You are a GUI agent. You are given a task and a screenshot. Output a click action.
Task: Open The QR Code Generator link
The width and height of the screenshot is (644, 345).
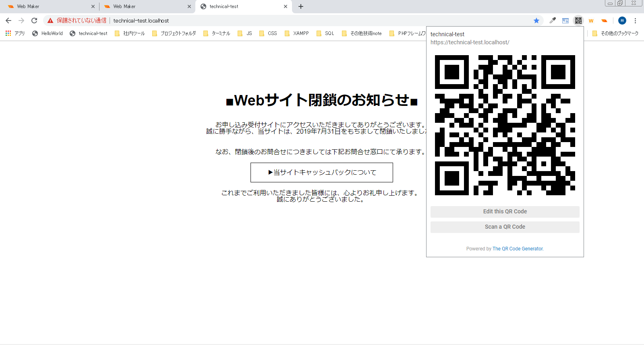click(518, 249)
